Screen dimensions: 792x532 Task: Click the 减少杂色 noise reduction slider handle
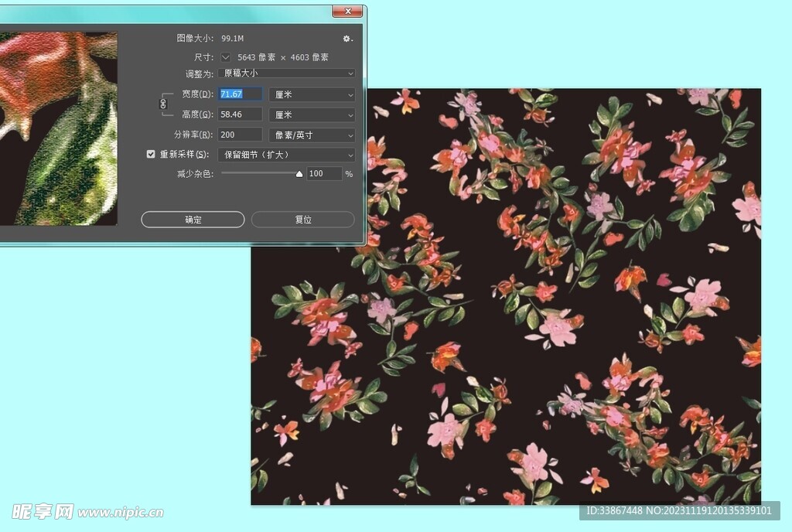coord(299,175)
